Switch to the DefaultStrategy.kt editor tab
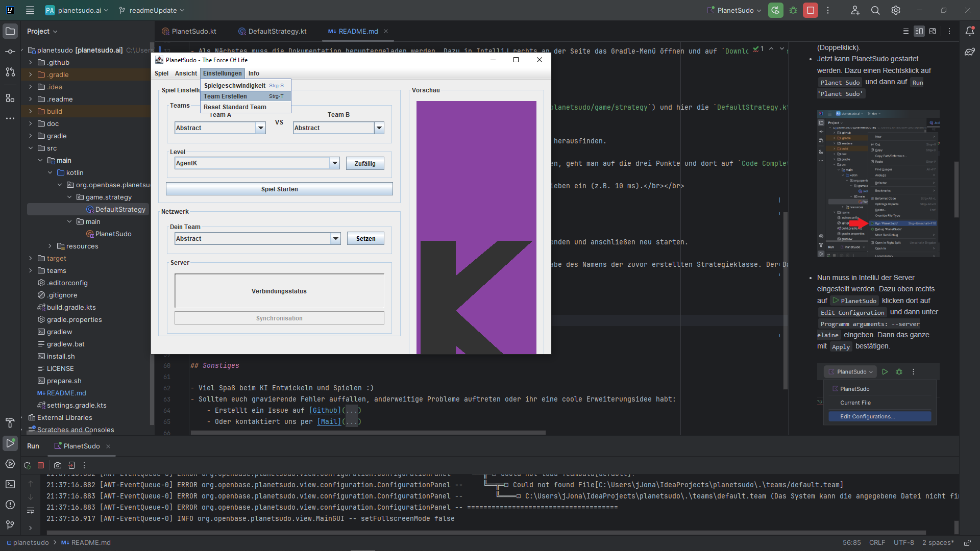Image resolution: width=980 pixels, height=551 pixels. [273, 31]
